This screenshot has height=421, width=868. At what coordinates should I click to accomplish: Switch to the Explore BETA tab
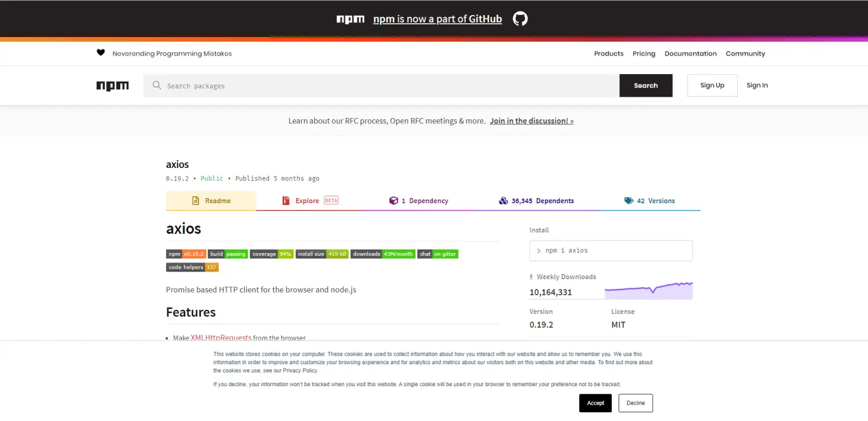(x=310, y=201)
